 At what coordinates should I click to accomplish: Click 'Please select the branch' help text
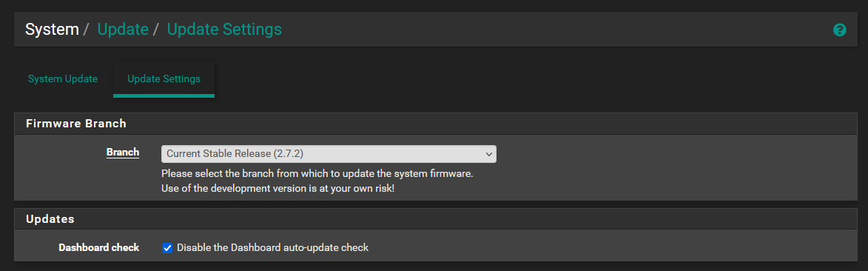(317, 174)
